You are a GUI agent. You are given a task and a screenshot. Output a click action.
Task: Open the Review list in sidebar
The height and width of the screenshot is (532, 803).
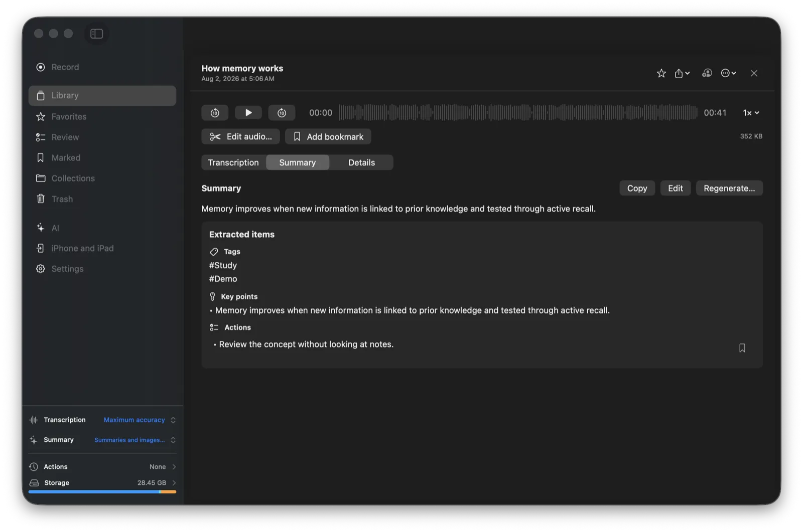tap(102, 137)
